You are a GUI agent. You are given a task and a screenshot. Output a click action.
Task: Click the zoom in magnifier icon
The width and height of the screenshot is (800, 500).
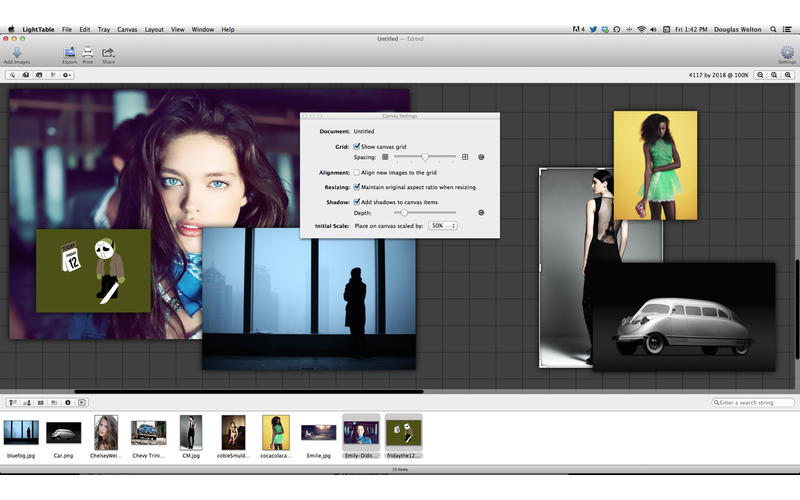(x=774, y=75)
